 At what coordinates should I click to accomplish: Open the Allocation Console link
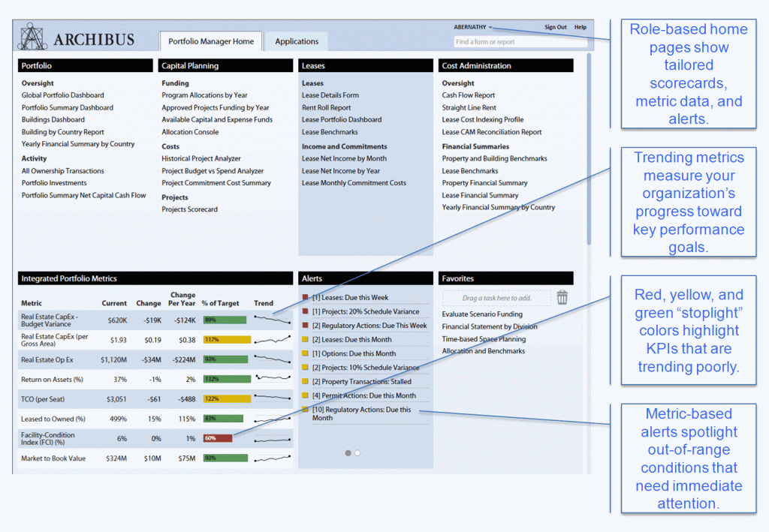tap(190, 132)
